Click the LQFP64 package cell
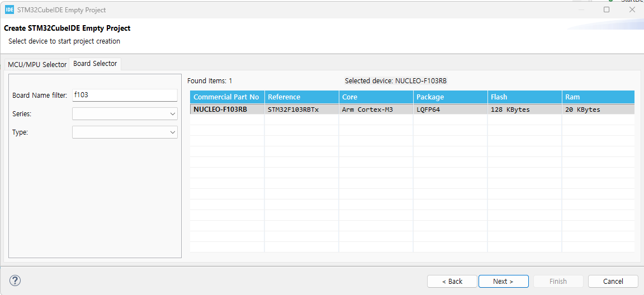This screenshot has width=644, height=295. (x=450, y=110)
